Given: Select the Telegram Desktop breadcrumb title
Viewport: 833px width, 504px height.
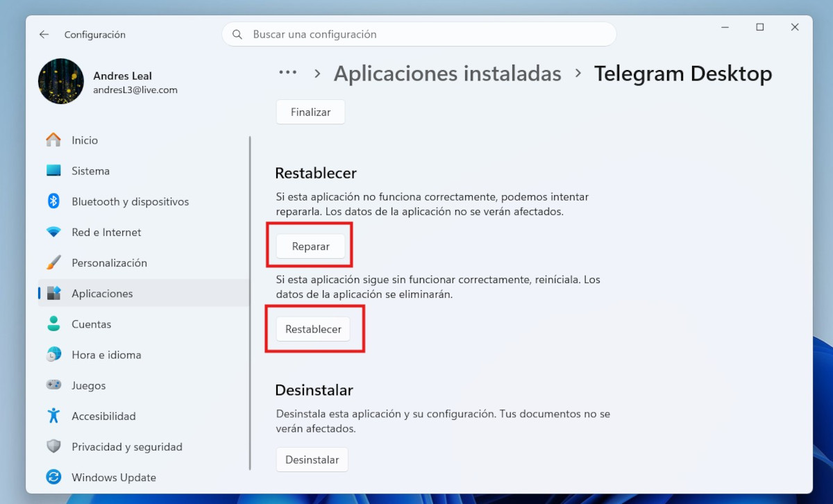Looking at the screenshot, I should pos(683,73).
